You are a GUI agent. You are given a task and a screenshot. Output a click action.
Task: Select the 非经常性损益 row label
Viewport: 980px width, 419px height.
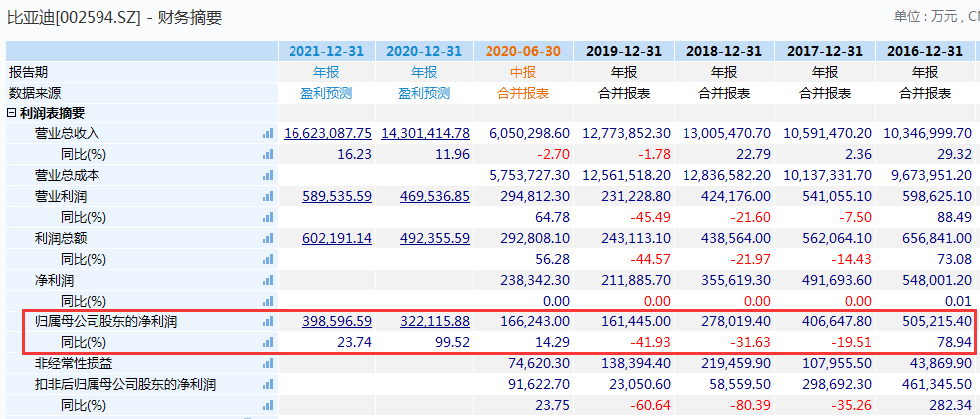[74, 363]
